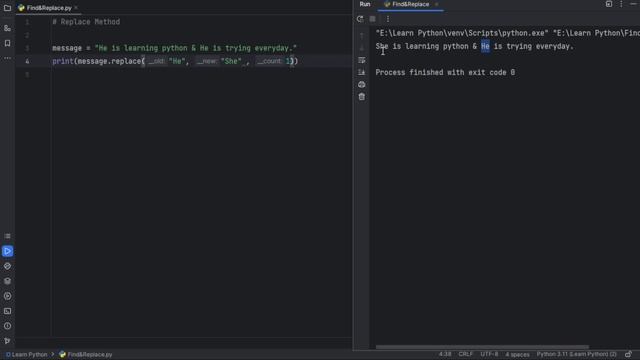Open the Bookmarks tool window icon
The height and width of the screenshot is (360, 640).
coord(7,43)
